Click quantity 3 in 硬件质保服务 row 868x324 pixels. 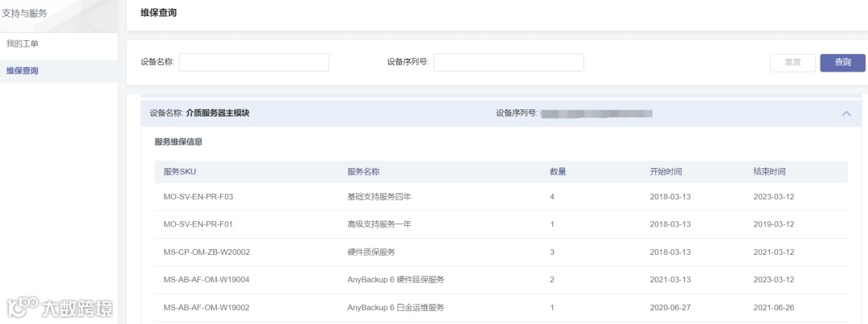click(552, 252)
